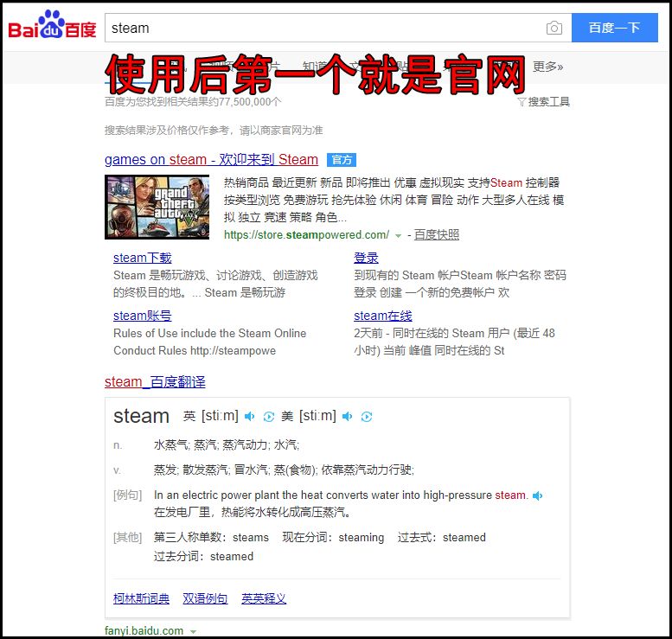
Task: Open the 登录 sublink
Action: pyautogui.click(x=366, y=258)
